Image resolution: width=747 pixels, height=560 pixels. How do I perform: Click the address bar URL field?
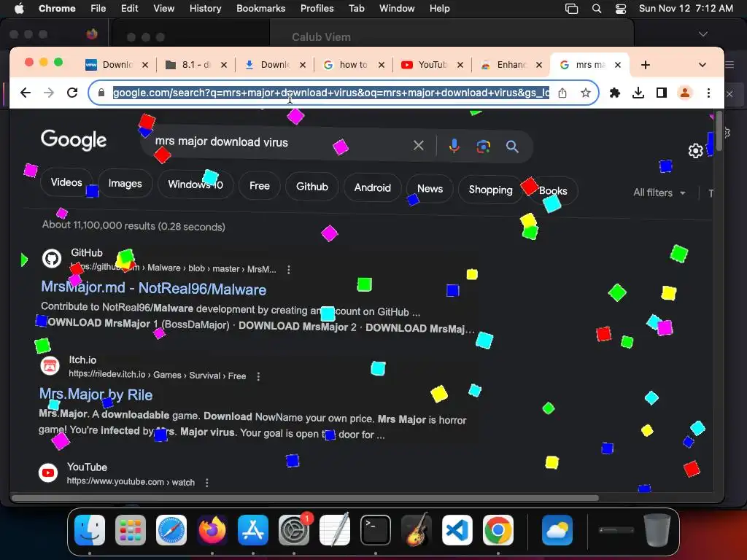point(331,93)
